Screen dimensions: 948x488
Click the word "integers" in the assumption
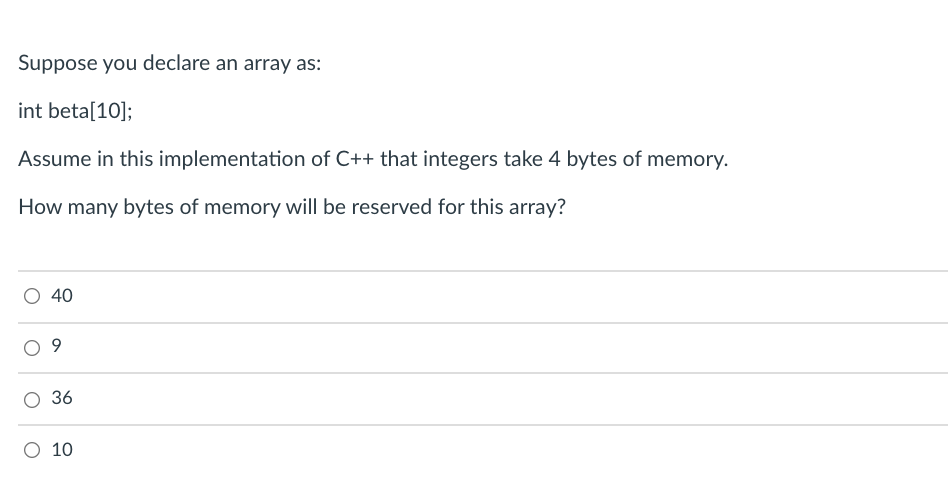(x=460, y=160)
